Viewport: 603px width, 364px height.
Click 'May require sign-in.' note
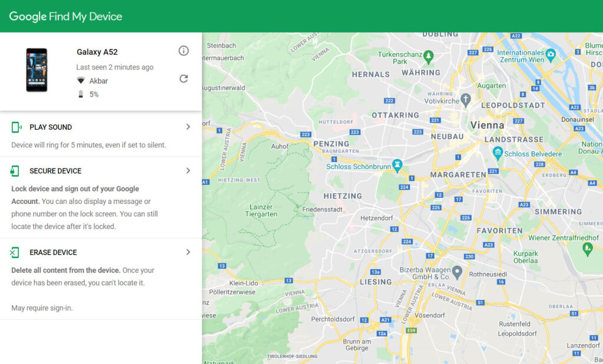coord(42,308)
